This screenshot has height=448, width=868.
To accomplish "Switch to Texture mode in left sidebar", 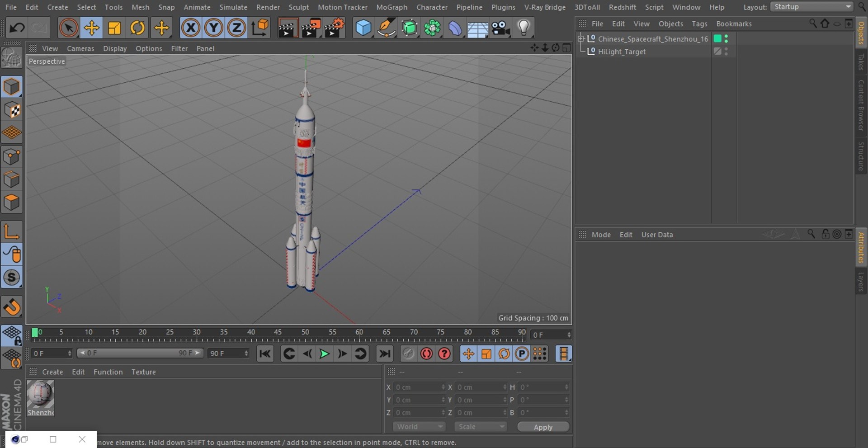I will point(12,110).
